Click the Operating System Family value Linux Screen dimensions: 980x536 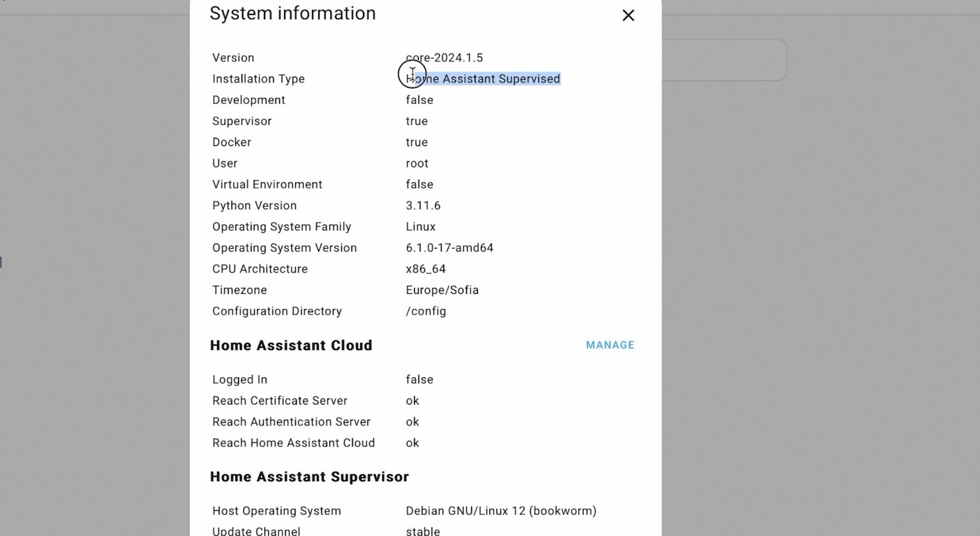pos(420,227)
